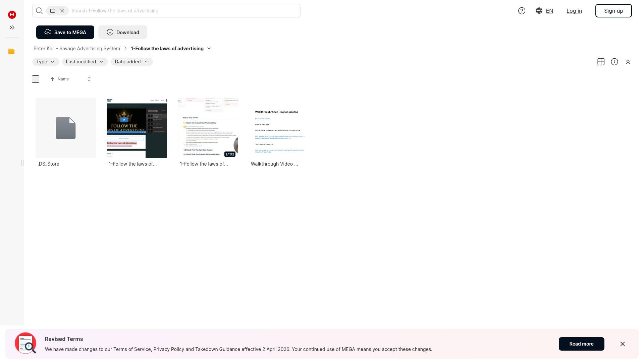The image size is (644, 362).
Task: Open the yellow folder icon in sidebar
Action: point(11,51)
